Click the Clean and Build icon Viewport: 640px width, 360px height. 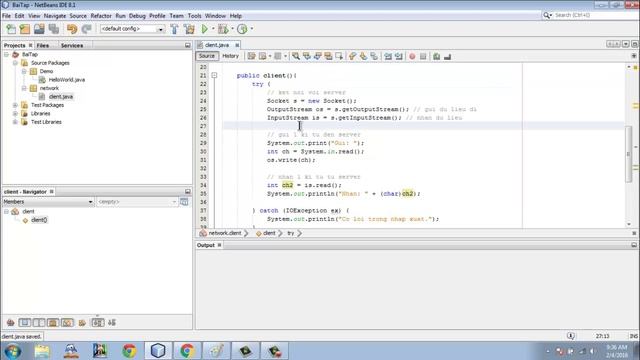click(189, 29)
